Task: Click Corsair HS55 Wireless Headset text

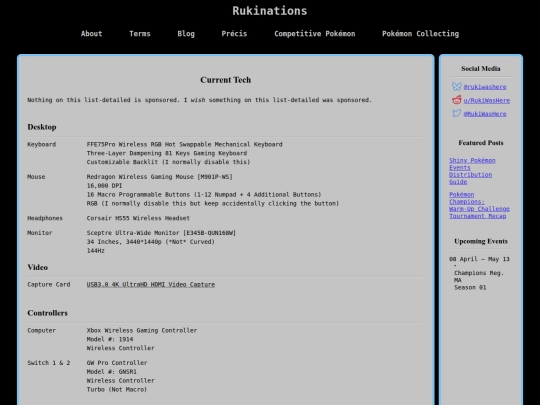Action: point(138,218)
